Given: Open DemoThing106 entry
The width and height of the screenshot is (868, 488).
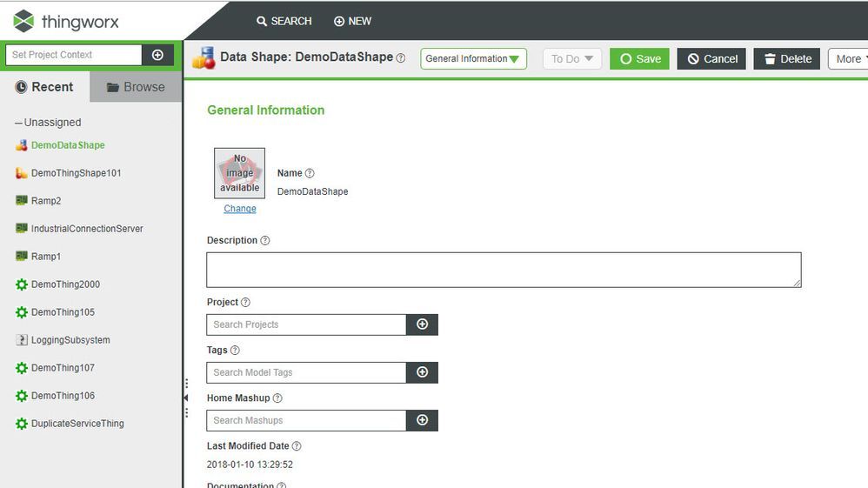Looking at the screenshot, I should pyautogui.click(x=63, y=396).
